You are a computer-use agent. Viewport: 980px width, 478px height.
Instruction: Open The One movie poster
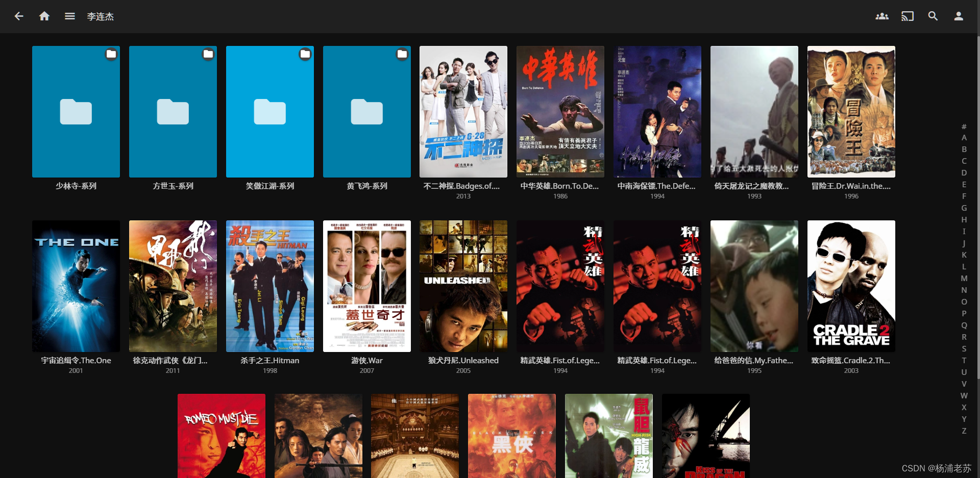click(76, 286)
